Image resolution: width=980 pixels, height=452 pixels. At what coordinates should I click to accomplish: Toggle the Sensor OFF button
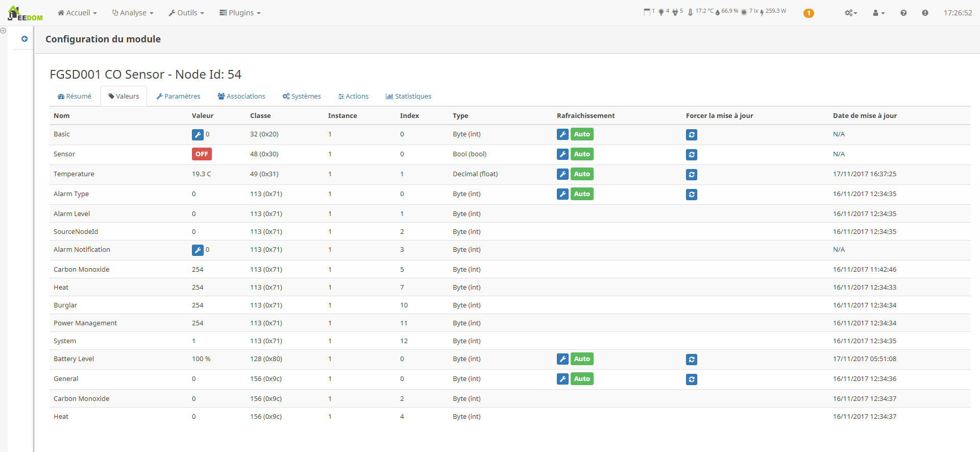tap(202, 154)
